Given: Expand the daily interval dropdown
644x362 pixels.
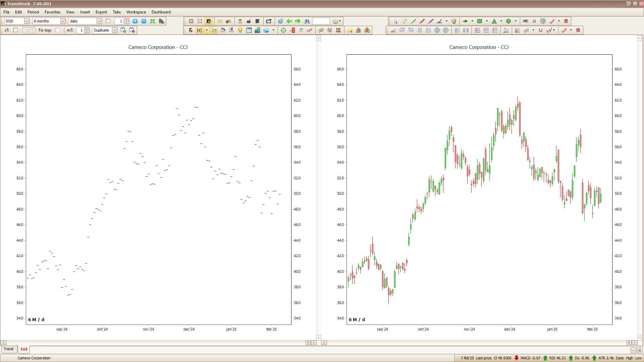Looking at the screenshot, I should 99,21.
